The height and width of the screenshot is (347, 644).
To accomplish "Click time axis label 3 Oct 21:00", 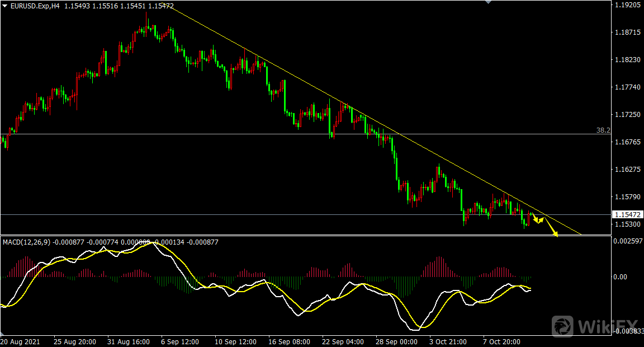I will click(448, 341).
